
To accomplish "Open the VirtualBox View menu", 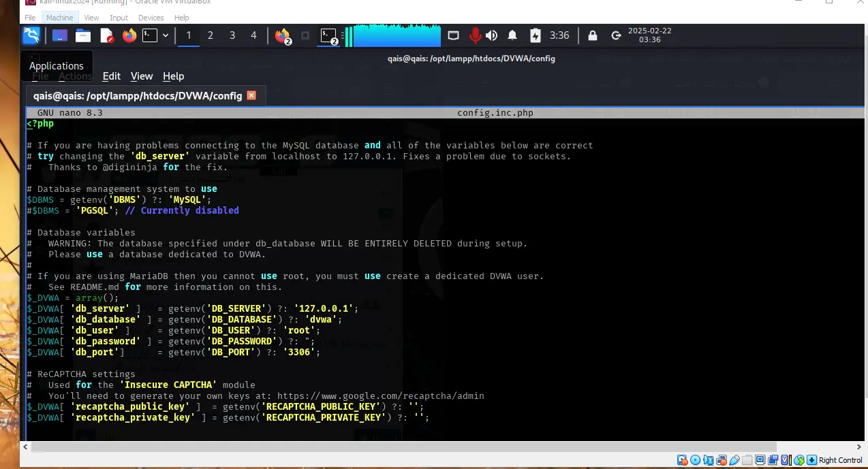I will point(91,18).
